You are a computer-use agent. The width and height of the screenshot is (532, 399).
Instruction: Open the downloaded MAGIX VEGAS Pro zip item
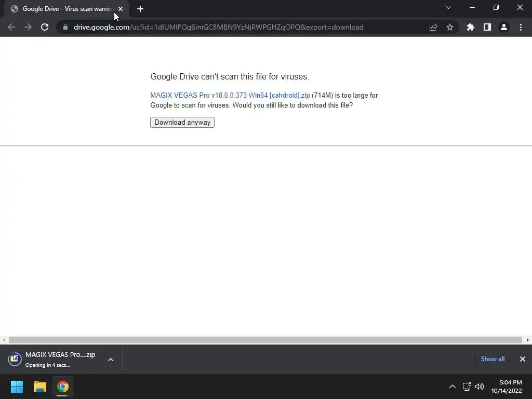[60, 359]
